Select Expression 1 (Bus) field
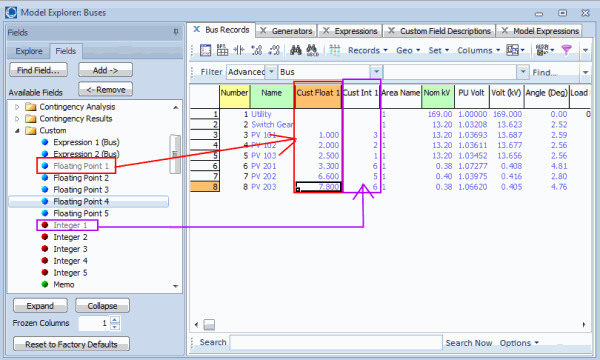The image size is (600, 360). pyautogui.click(x=86, y=142)
